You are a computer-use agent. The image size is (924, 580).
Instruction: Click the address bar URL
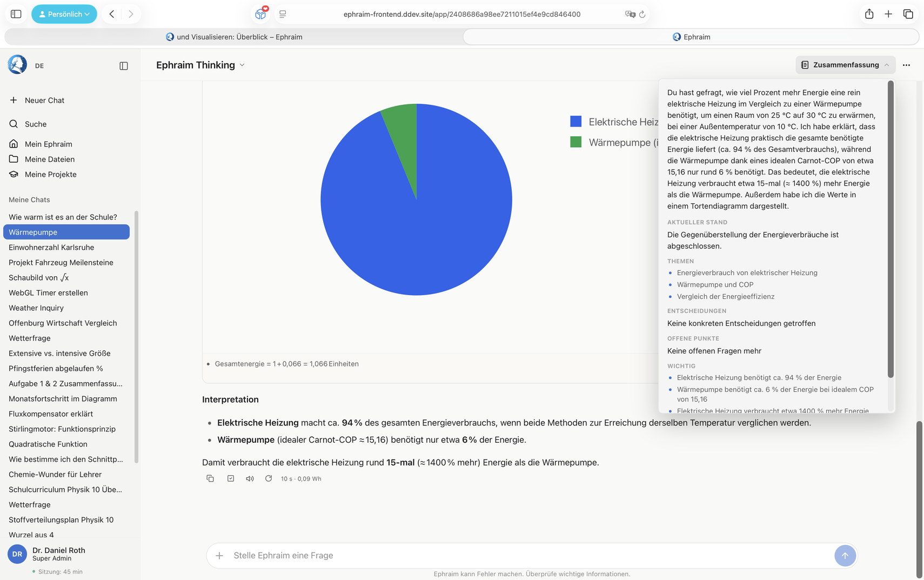click(461, 14)
